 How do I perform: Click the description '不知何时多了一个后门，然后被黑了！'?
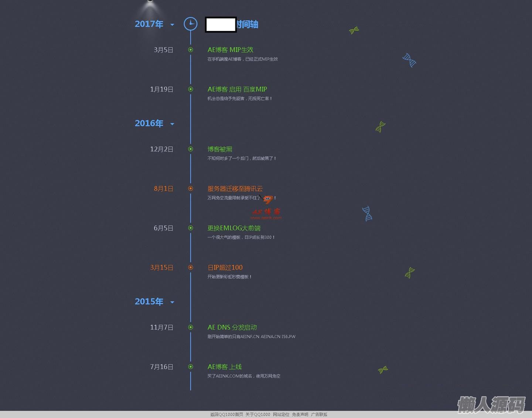pyautogui.click(x=242, y=158)
